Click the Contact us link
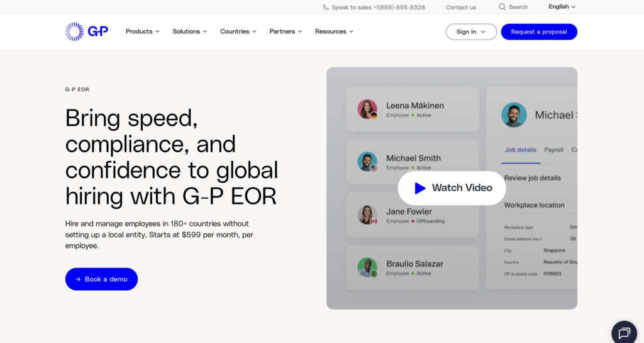This screenshot has width=644, height=343. click(x=461, y=7)
